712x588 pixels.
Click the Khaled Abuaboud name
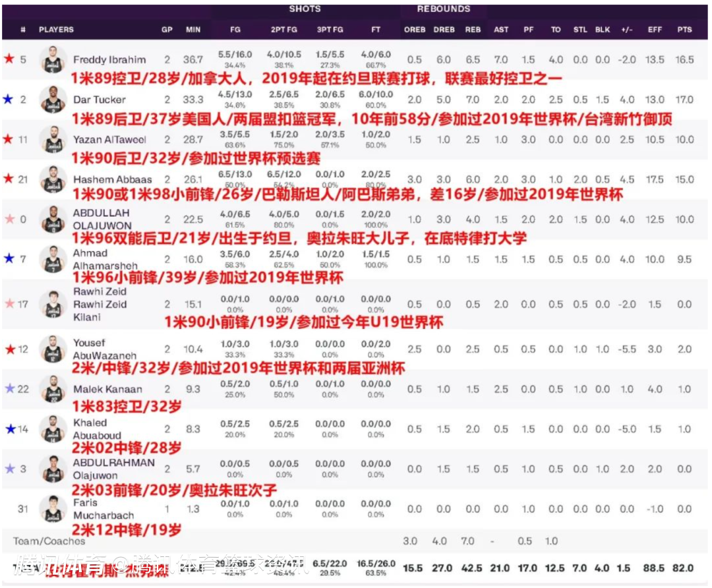pyautogui.click(x=97, y=429)
